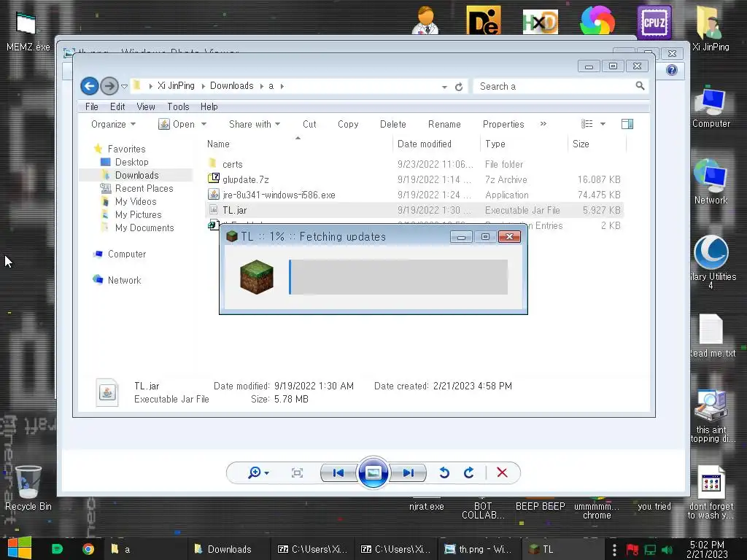Click the Explorer Back navigation arrow
747x560 pixels.
click(90, 86)
